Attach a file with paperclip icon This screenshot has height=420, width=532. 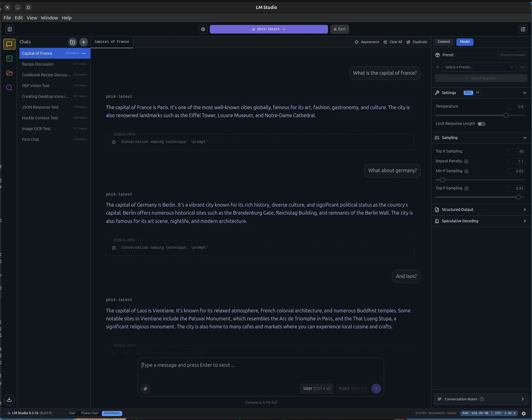pyautogui.click(x=146, y=389)
